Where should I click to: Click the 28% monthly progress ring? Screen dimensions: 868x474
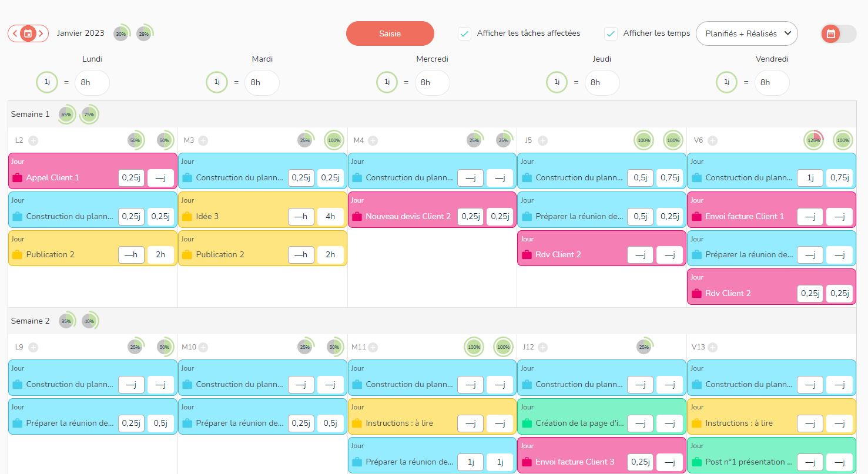tap(144, 34)
